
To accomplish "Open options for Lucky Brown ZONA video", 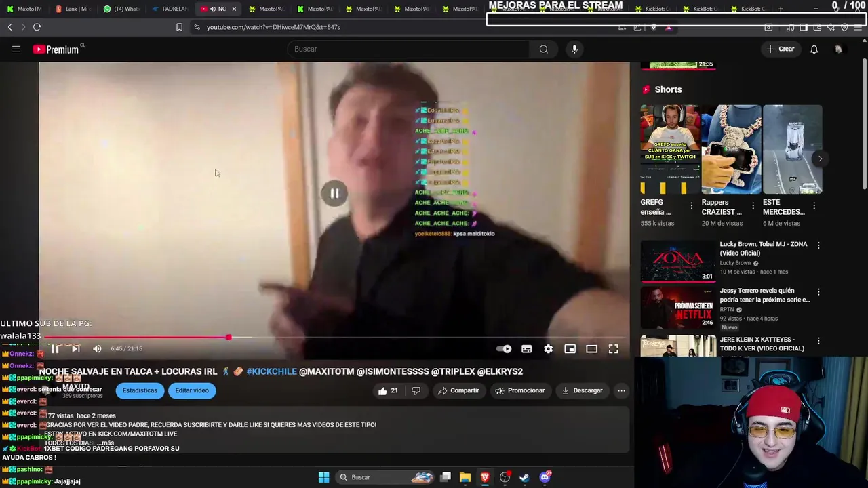I will click(818, 245).
